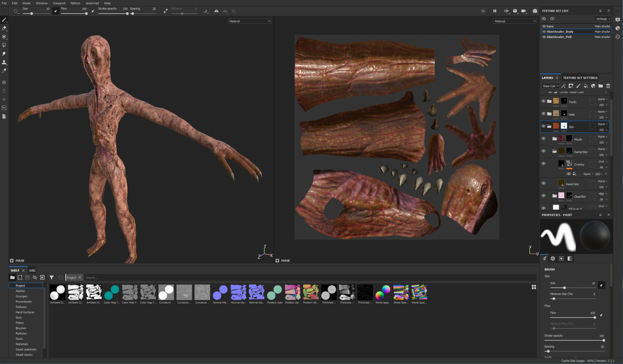Toggle visibility of the Mouth layer
The width and height of the screenshot is (623, 364).
(544, 139)
